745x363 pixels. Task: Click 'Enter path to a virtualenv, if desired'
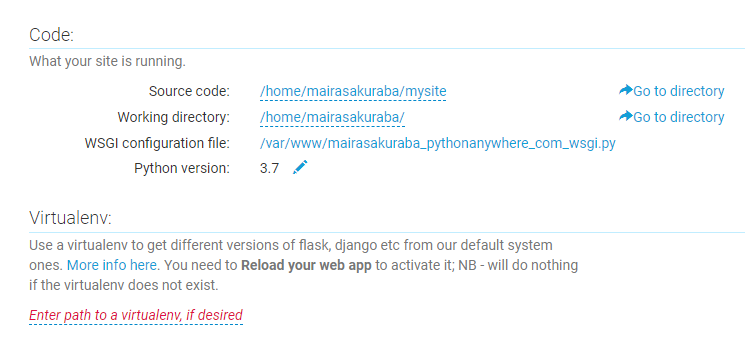[136, 315]
